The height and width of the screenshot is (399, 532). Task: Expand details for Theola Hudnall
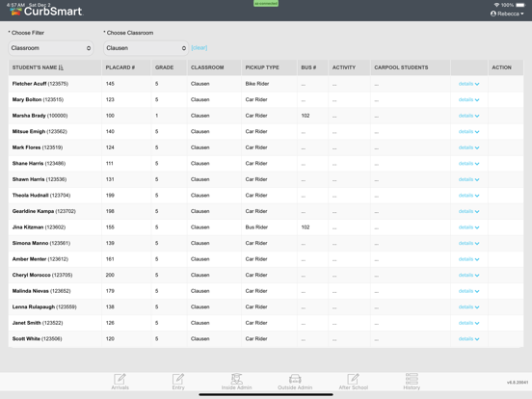tap(468, 196)
